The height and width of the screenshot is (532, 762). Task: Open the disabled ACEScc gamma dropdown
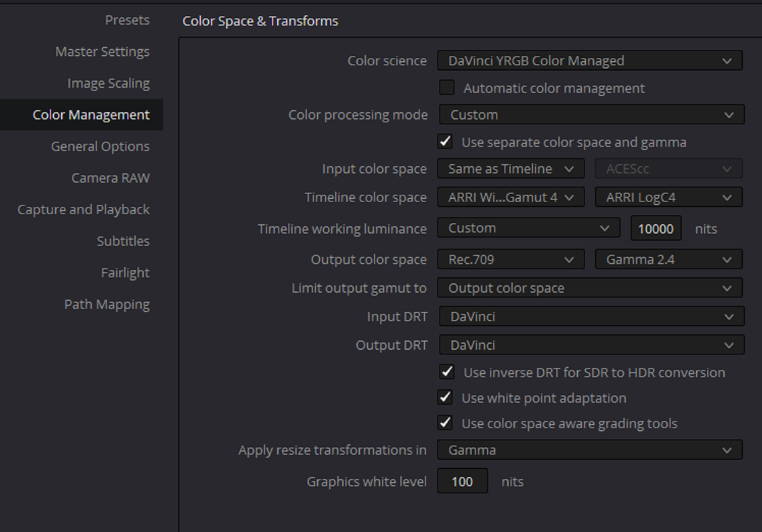tap(669, 169)
